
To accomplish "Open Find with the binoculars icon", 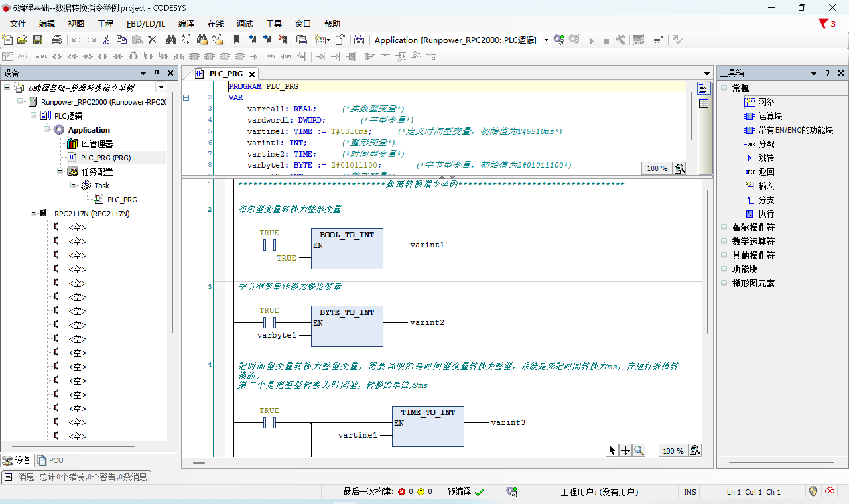I will [171, 40].
